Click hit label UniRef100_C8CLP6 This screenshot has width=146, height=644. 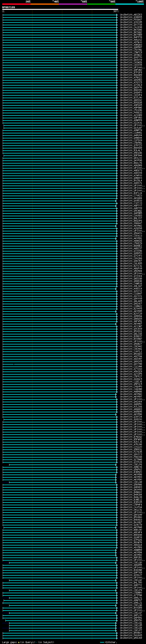coord(131,464)
